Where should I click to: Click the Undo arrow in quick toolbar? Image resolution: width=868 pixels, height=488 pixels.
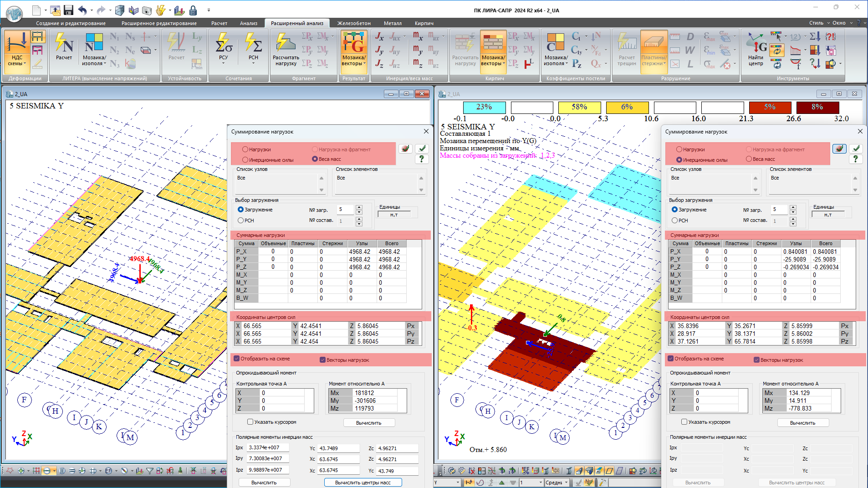(82, 10)
